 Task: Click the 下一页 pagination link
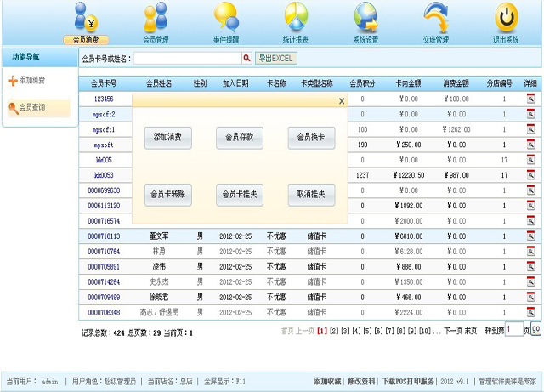click(x=452, y=330)
